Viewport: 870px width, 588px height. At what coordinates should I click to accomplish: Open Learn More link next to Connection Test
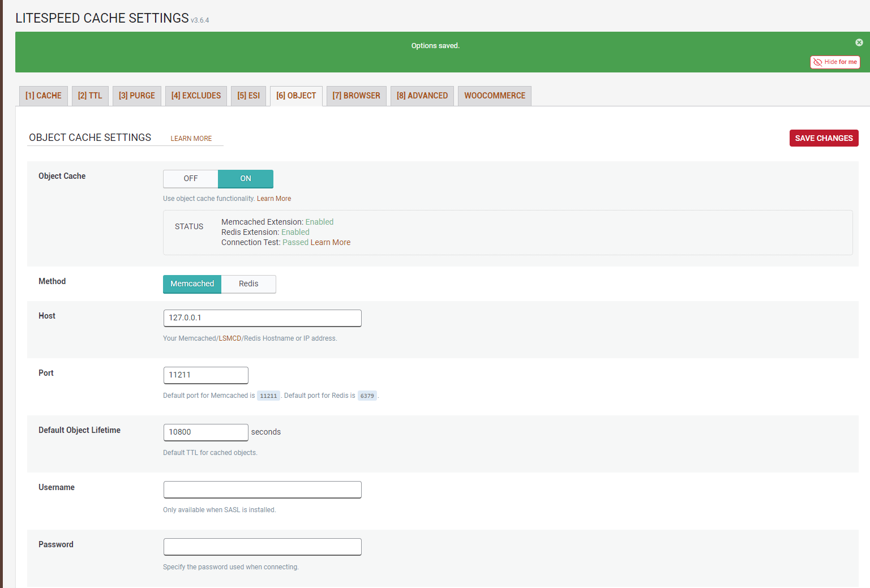pyautogui.click(x=331, y=242)
